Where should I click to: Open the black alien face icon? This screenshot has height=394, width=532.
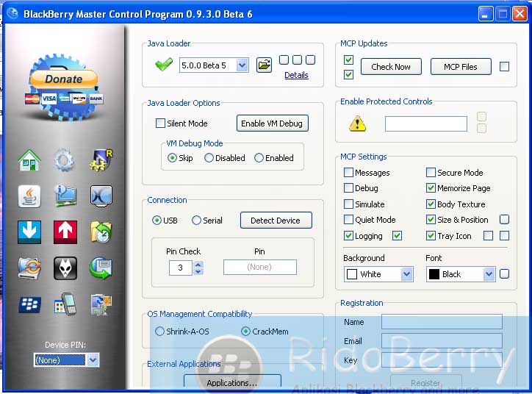click(65, 268)
